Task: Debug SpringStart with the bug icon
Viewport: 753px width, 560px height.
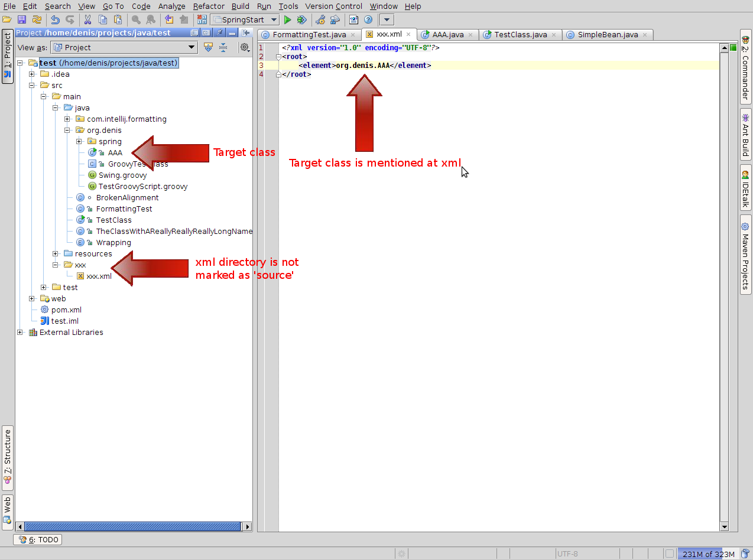Action: (x=302, y=19)
